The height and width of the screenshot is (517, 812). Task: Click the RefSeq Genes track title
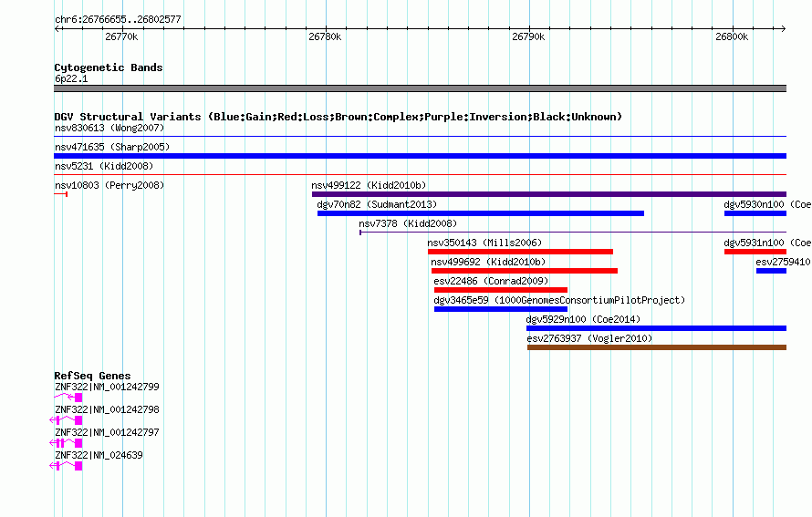pyautogui.click(x=92, y=376)
